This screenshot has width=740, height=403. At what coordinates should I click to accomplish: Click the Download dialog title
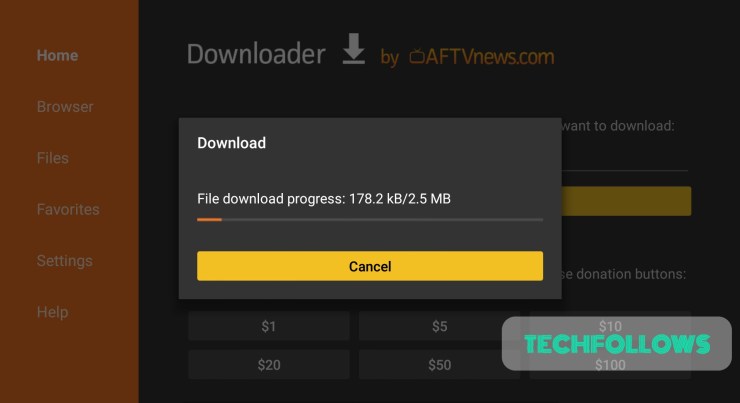(x=231, y=143)
